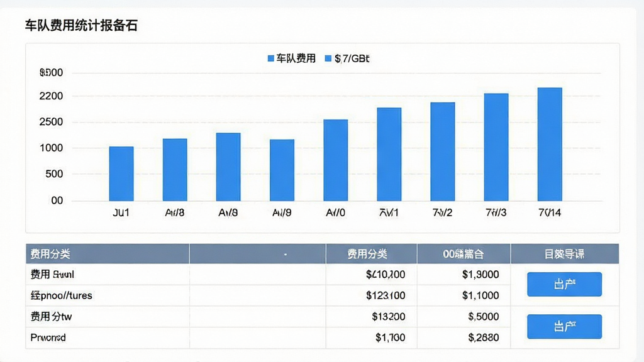Click the 1000 y-axis value
The image size is (644, 362).
pos(51,148)
